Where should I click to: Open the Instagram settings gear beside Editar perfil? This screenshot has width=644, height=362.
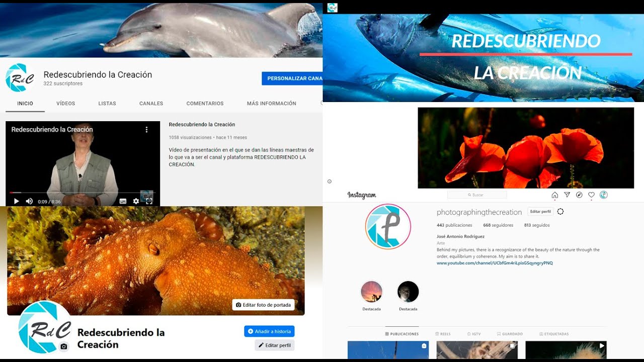[x=560, y=212]
